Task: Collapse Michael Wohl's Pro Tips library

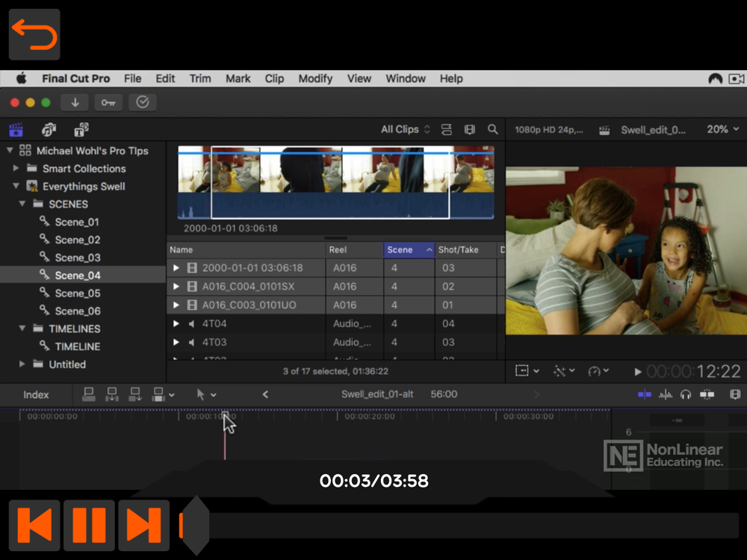Action: tap(10, 151)
